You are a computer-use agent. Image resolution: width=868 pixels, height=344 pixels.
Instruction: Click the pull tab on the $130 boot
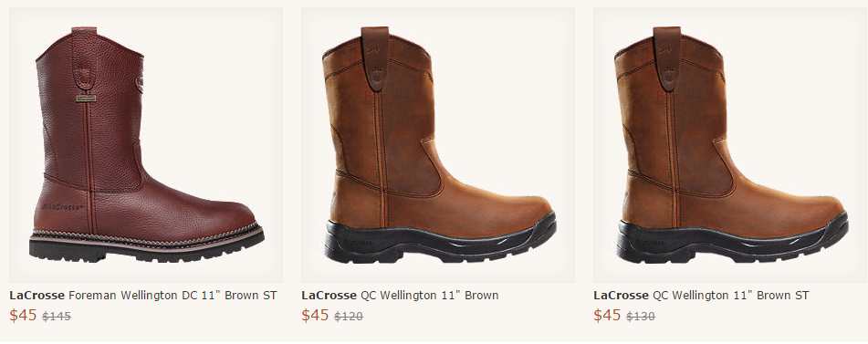point(667,58)
